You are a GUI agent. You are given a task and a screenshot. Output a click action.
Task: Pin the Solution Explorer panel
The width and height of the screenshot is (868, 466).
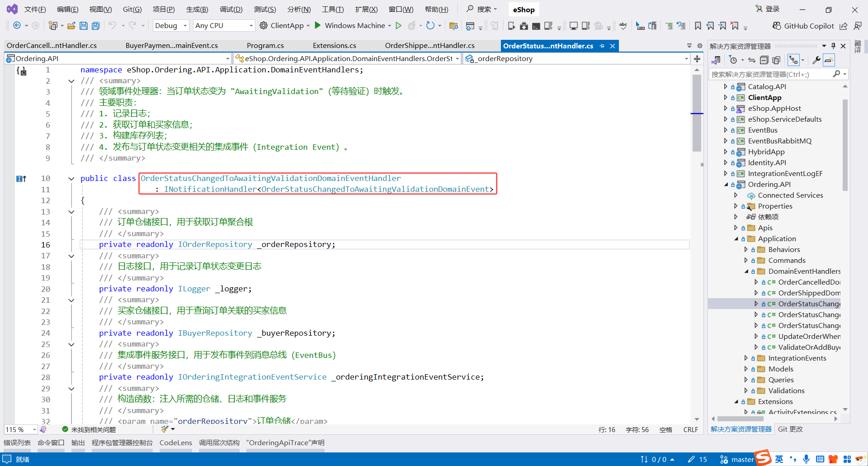[x=833, y=46]
